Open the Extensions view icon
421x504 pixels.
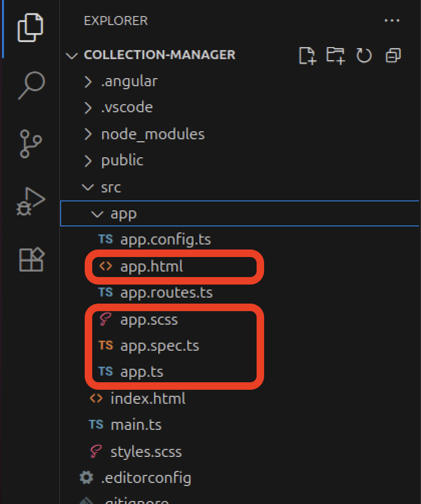coord(31,260)
